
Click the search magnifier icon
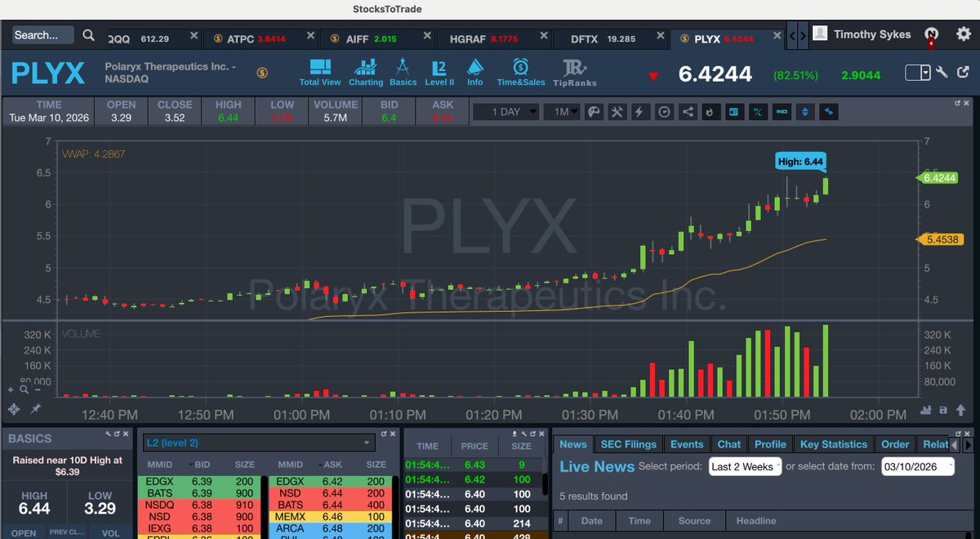(x=88, y=35)
